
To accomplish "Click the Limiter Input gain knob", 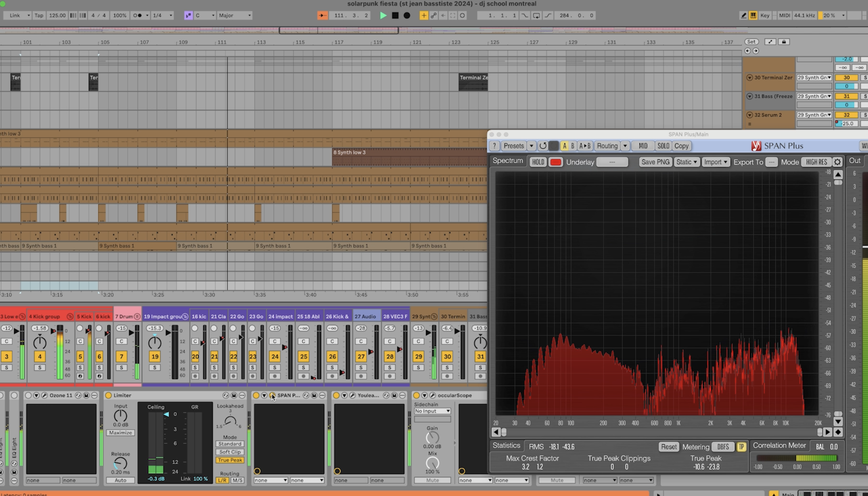I will point(120,415).
